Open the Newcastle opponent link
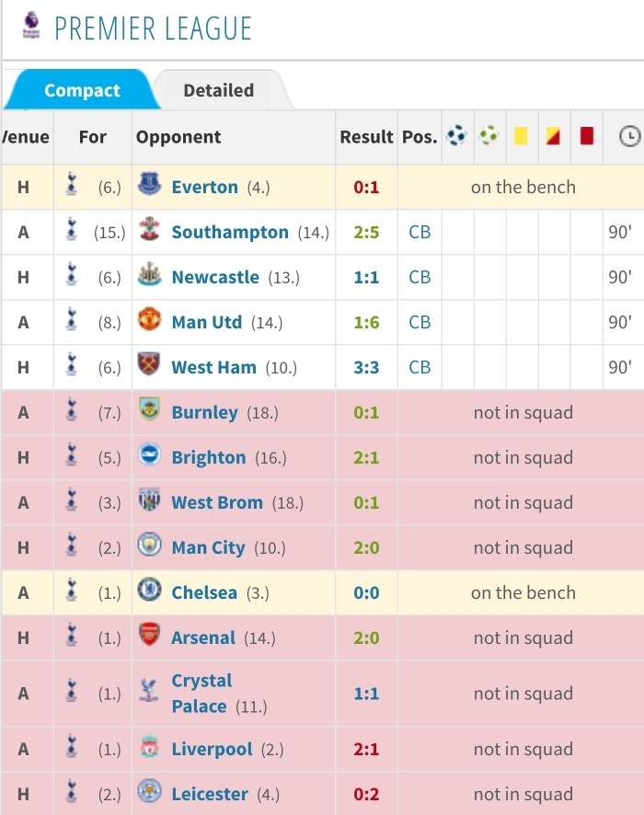Screen dimensions: 644x815 click(x=215, y=277)
